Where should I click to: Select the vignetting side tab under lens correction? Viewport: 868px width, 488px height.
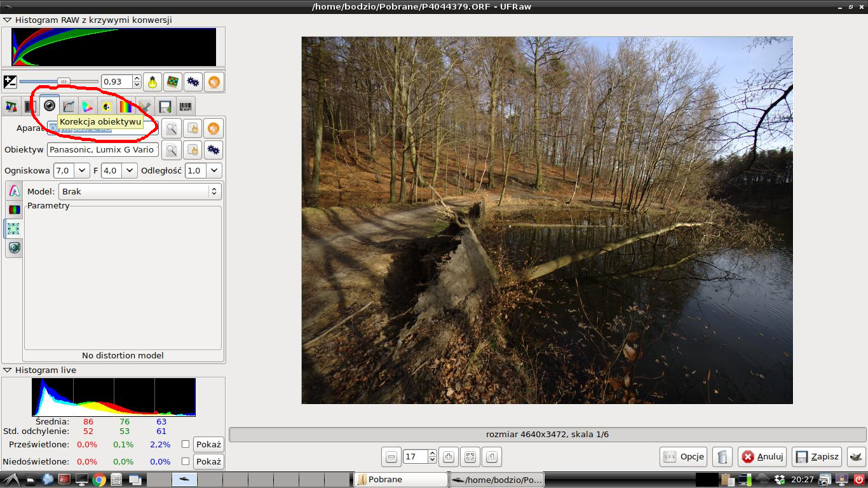[x=14, y=210]
